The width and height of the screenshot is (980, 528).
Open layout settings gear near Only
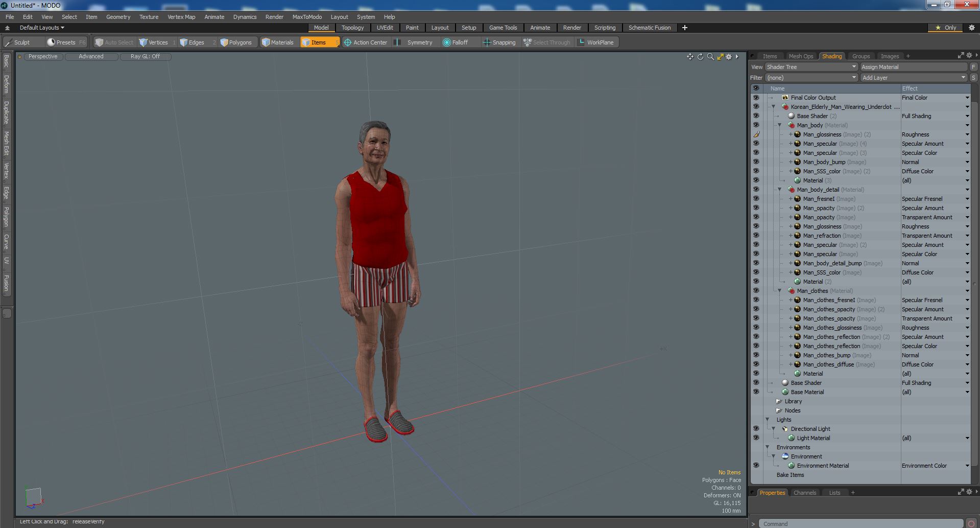coord(971,28)
